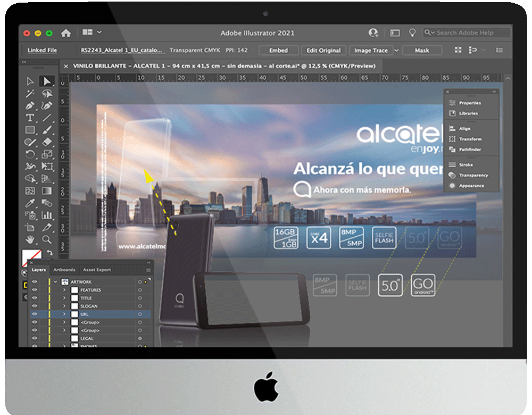Select the Shape Builder tool

pos(30,179)
